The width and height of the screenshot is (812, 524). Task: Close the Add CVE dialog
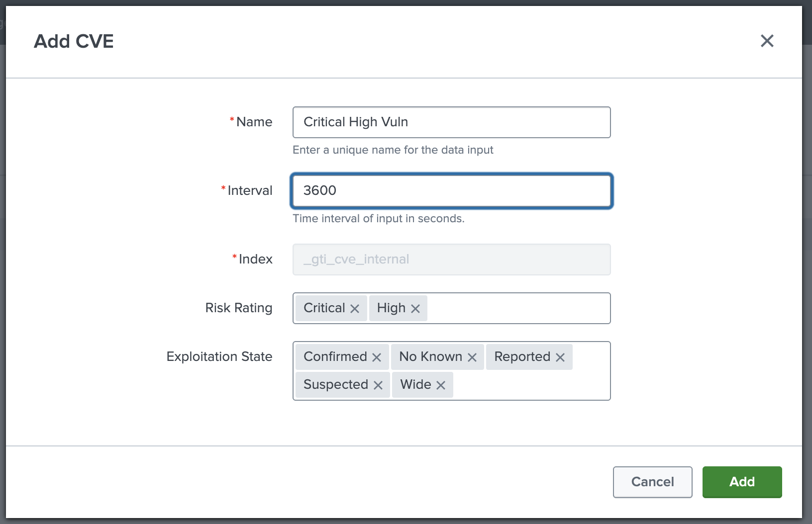click(767, 41)
